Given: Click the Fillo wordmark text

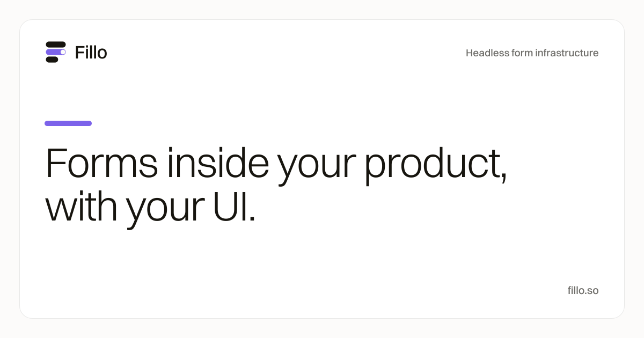Looking at the screenshot, I should tap(91, 53).
